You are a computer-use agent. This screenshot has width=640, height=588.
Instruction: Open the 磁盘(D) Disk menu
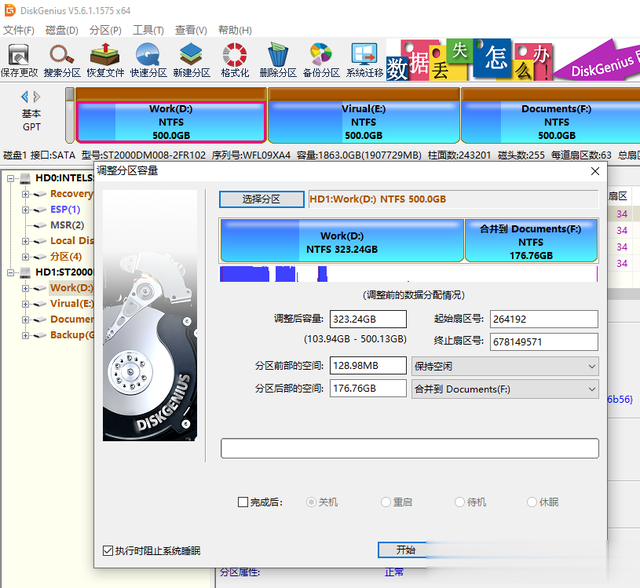coord(62,30)
